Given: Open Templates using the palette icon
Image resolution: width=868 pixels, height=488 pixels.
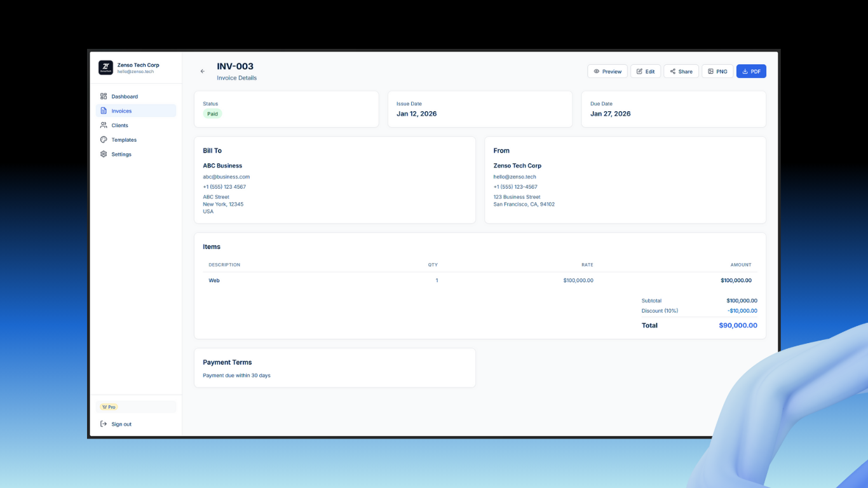Looking at the screenshot, I should [x=104, y=139].
